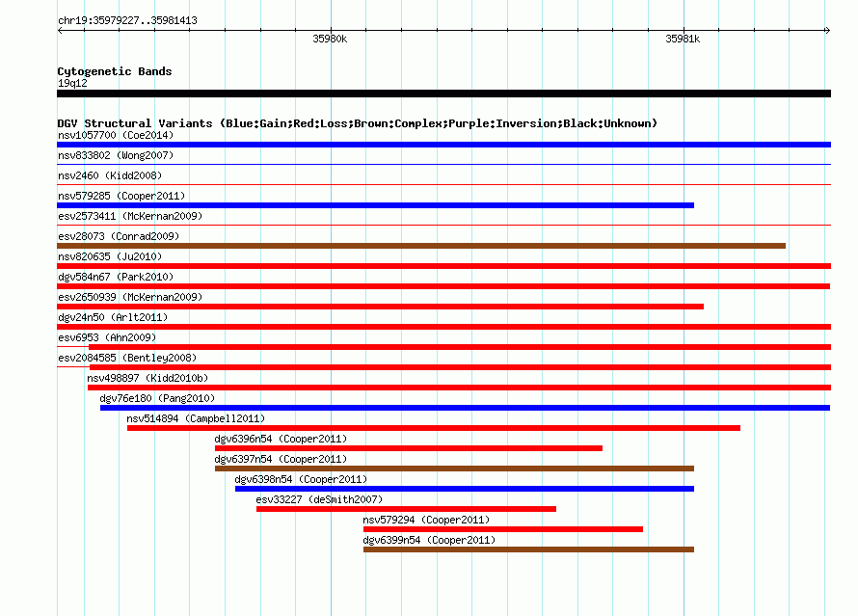The image size is (858, 616).
Task: Select the dgv6397n54 brown complex bar
Action: (455, 469)
